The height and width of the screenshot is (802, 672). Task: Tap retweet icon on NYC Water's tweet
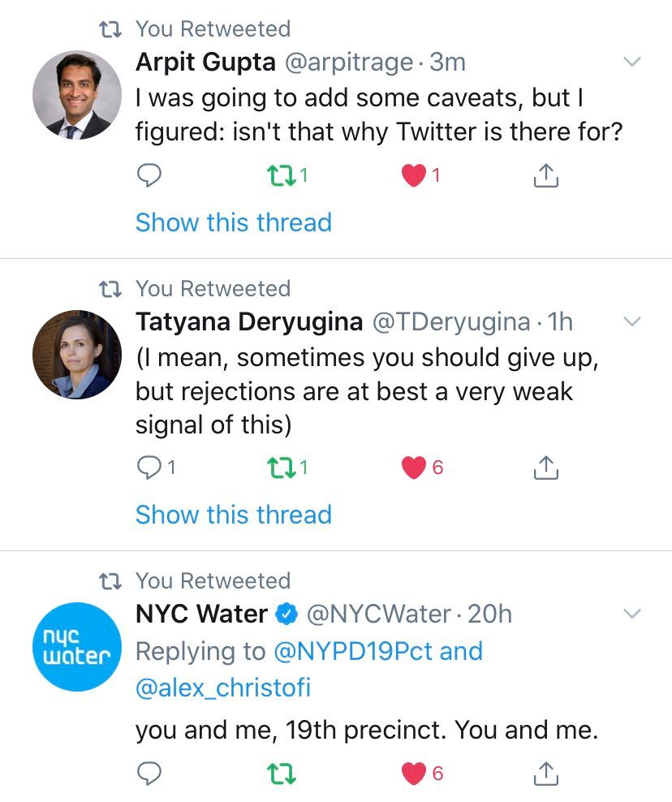280,774
